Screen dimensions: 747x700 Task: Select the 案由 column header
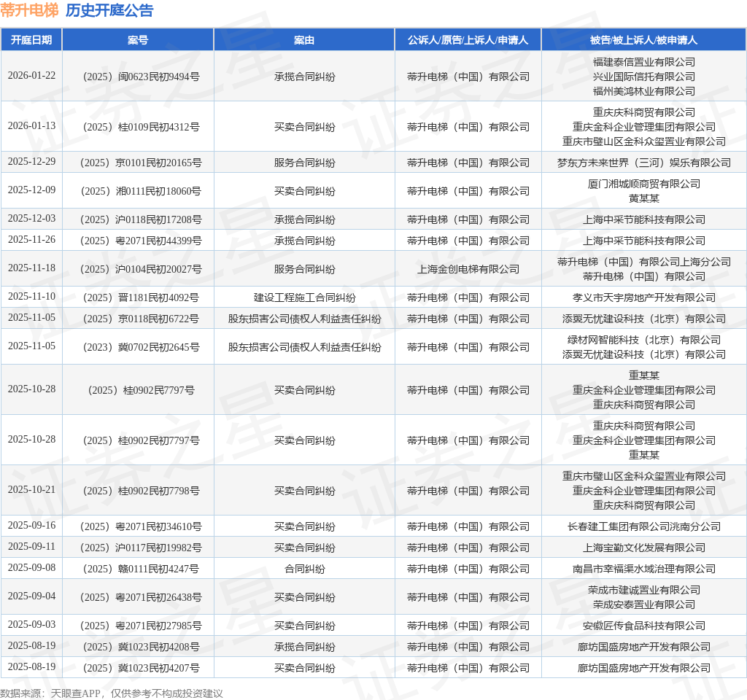click(x=304, y=40)
